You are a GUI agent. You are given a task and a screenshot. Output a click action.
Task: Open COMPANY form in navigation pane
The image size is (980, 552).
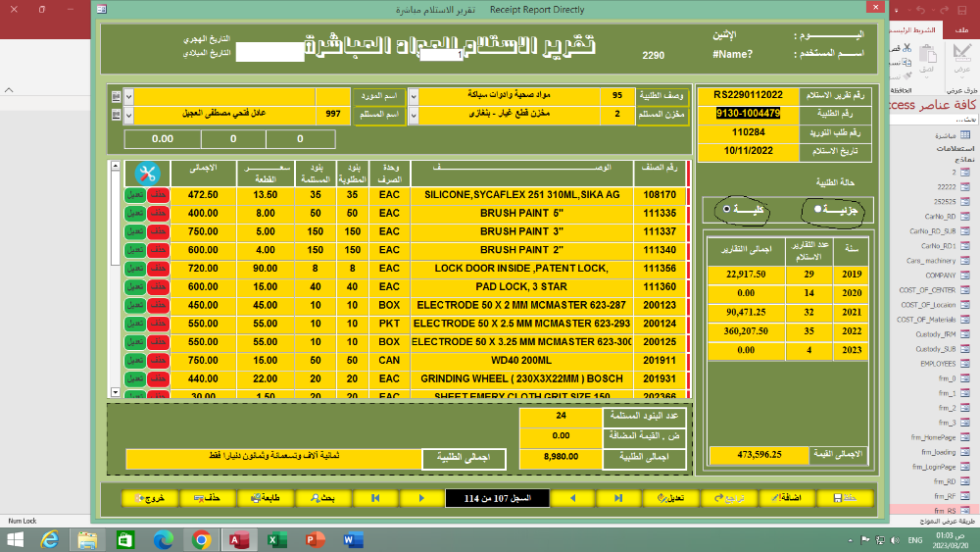pyautogui.click(x=948, y=276)
